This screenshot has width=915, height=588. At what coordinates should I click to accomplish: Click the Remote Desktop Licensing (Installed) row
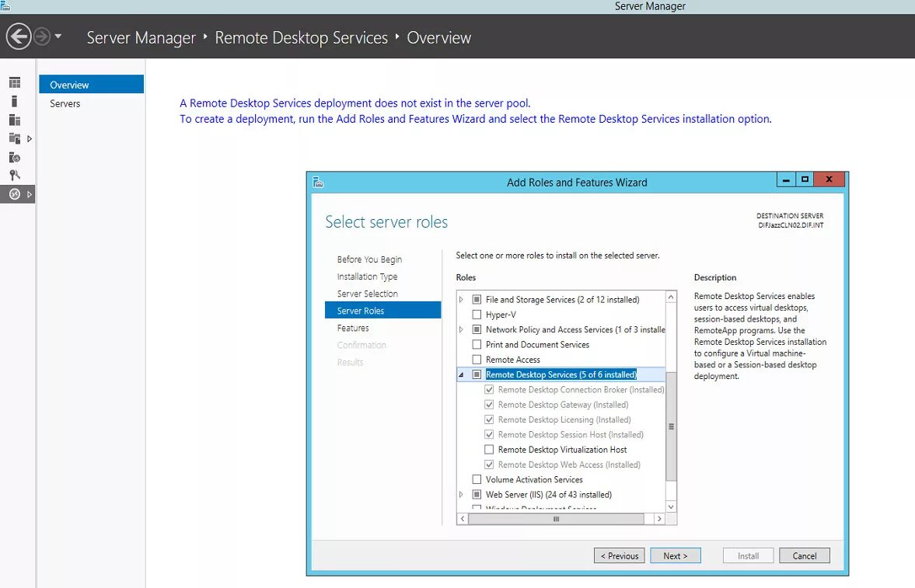558,419
